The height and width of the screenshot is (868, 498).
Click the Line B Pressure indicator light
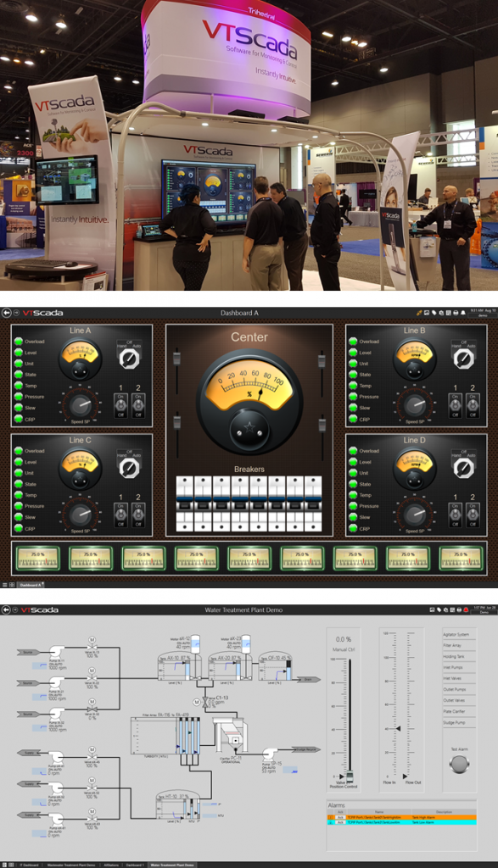pyautogui.click(x=353, y=397)
